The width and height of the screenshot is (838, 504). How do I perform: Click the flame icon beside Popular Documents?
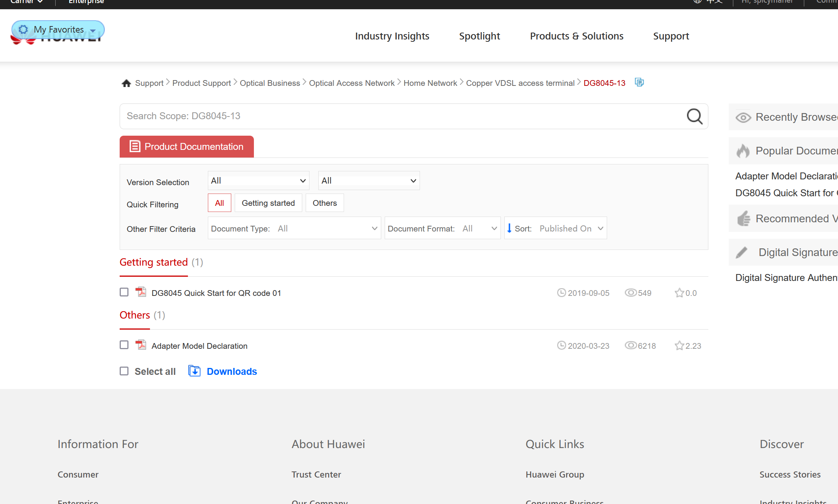(743, 151)
